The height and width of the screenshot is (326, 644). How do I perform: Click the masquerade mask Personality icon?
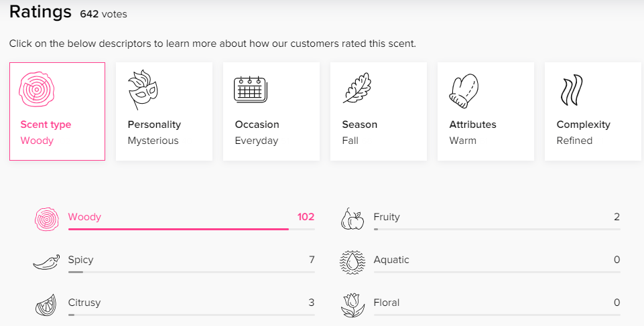(x=143, y=90)
